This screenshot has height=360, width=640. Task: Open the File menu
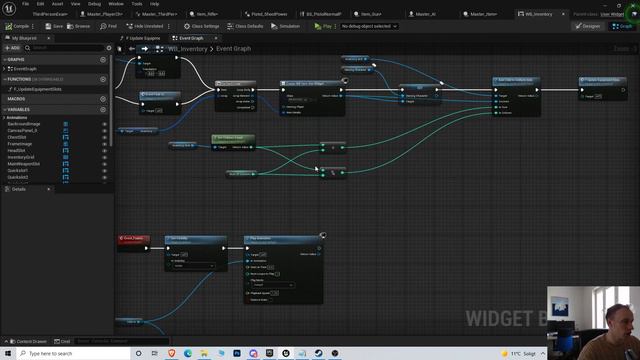point(25,4)
